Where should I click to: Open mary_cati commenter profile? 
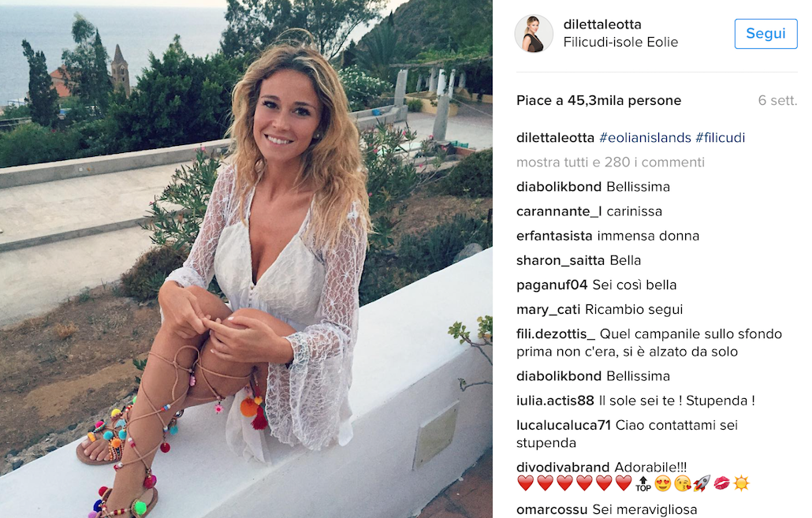coord(548,309)
